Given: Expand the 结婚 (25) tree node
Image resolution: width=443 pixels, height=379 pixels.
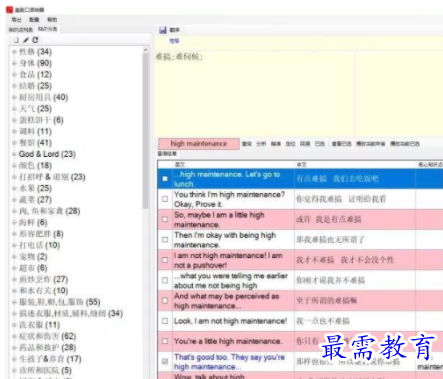Looking at the screenshot, I should (14, 86).
